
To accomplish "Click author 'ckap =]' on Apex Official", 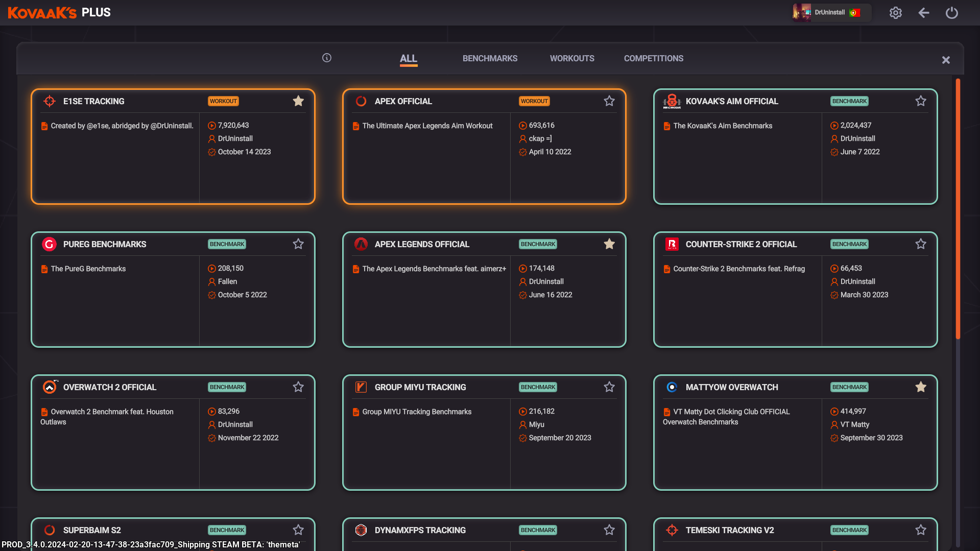I will pyautogui.click(x=540, y=138).
